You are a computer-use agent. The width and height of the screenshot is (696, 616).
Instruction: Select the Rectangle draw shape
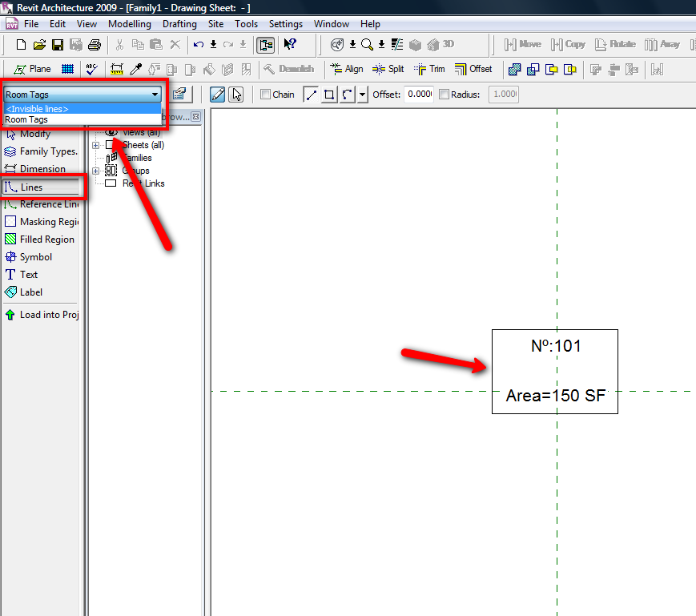click(x=329, y=94)
